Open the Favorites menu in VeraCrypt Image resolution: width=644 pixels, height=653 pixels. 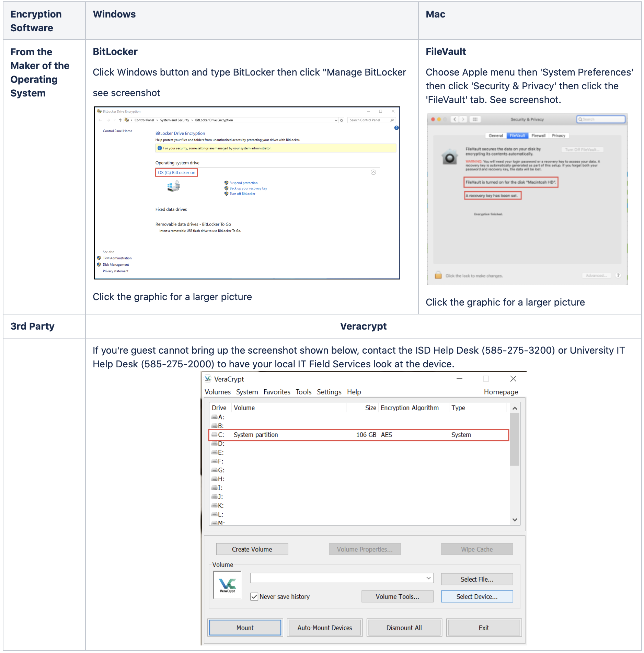pos(277,392)
